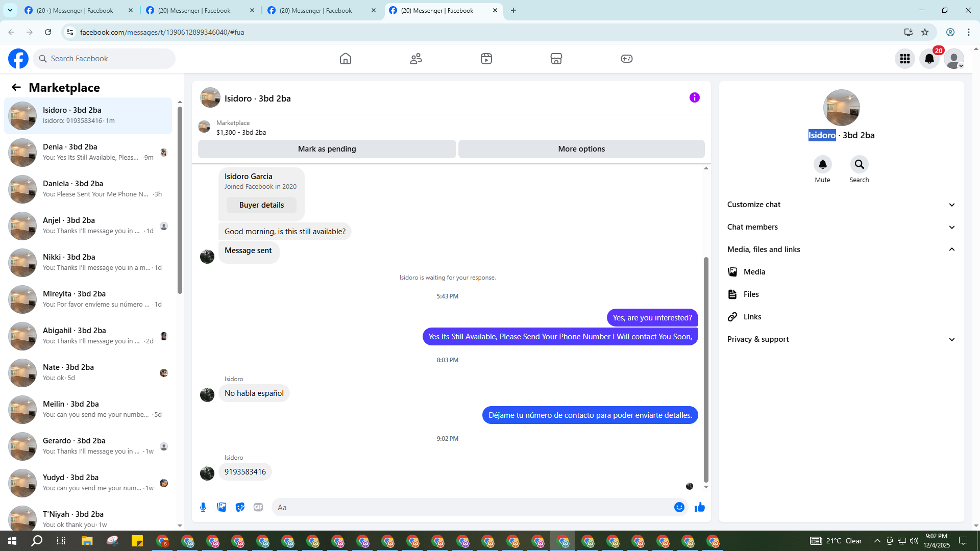Screen dimensions: 980x551
Task: Click the voice clip microphone icon
Action: (203, 507)
